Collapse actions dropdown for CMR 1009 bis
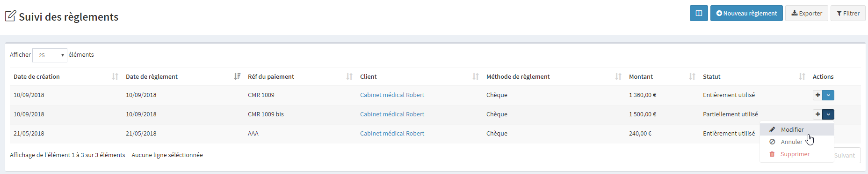This screenshot has height=174, width=868. pos(828,114)
